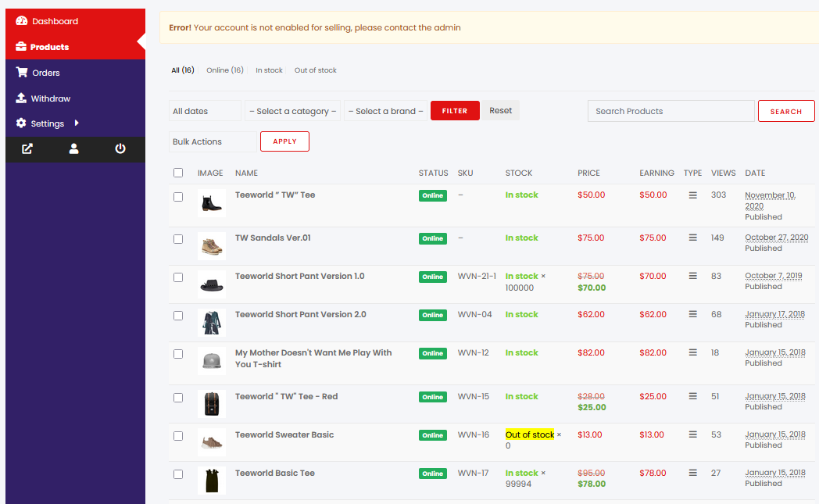
Task: Check the box for Teeworld Sweater Basic
Action: tap(178, 436)
